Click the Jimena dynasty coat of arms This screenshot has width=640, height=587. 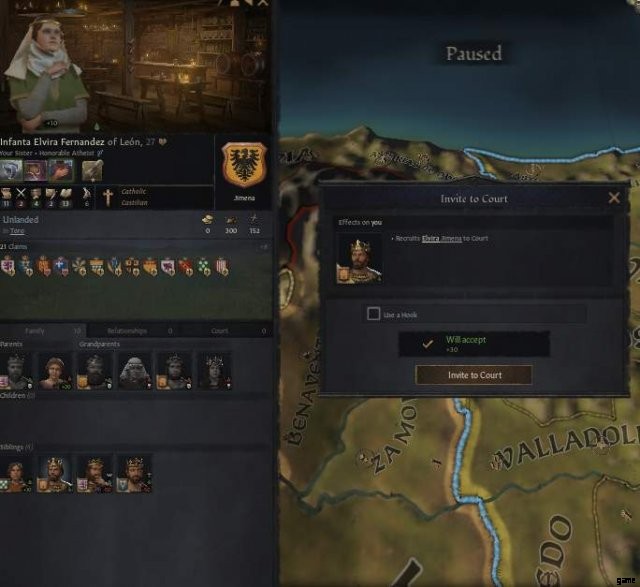(x=244, y=165)
